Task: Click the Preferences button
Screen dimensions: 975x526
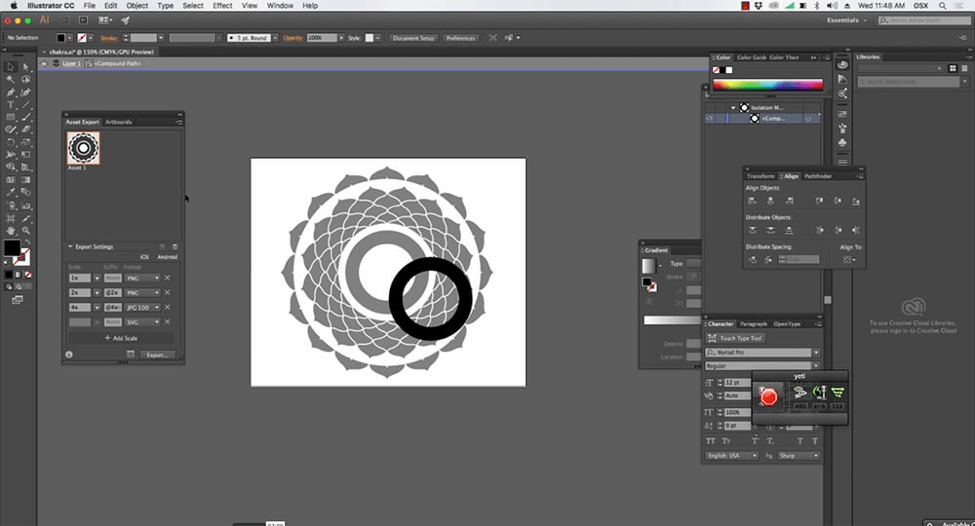Action: 461,38
